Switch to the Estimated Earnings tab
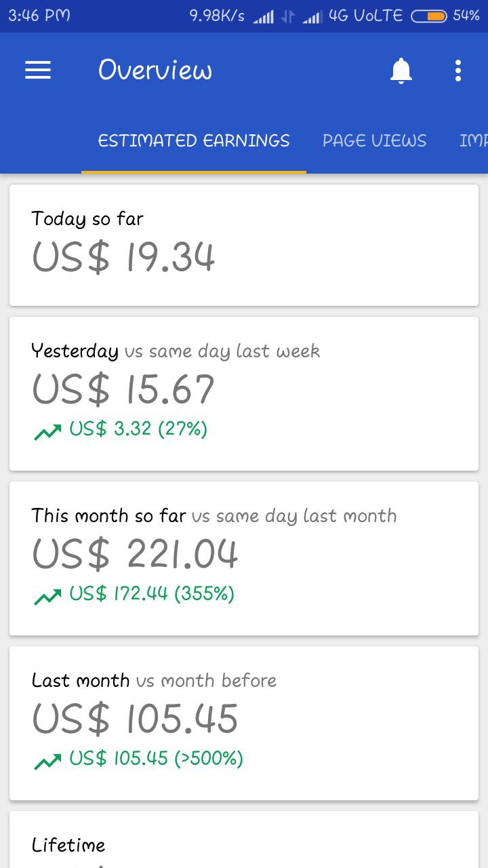The width and height of the screenshot is (488, 868). (194, 141)
